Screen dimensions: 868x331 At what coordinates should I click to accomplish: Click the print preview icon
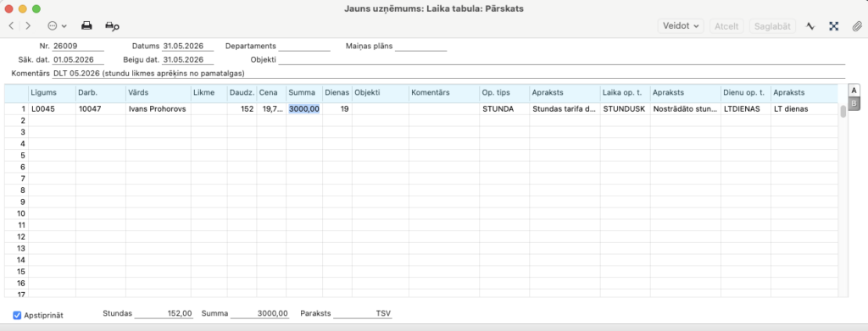(113, 26)
